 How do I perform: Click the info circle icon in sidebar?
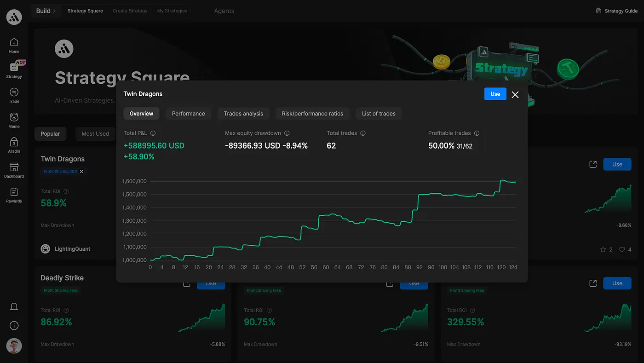[14, 326]
